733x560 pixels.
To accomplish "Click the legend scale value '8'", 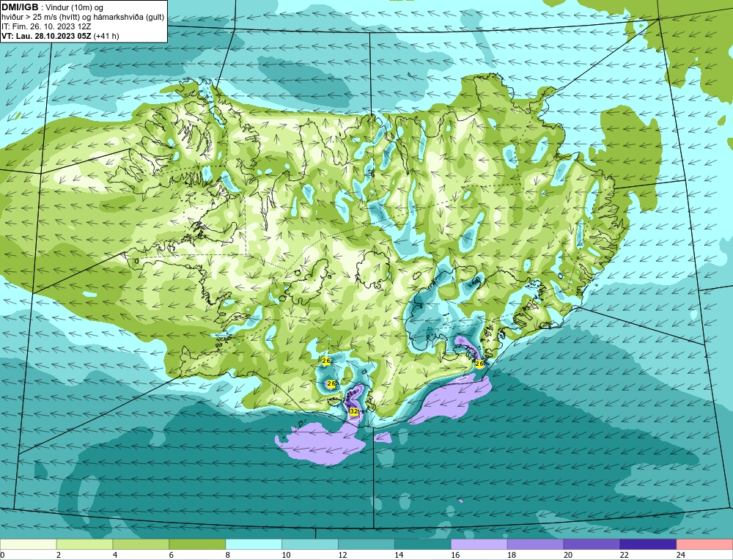I will pos(228,556).
